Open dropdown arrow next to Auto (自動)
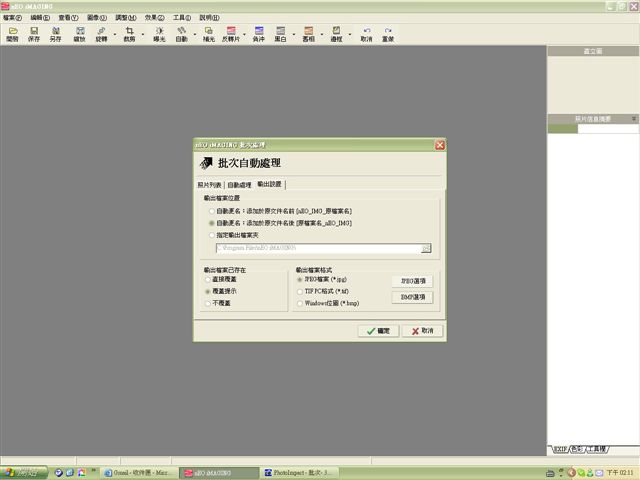The height and width of the screenshot is (480, 640). click(195, 34)
